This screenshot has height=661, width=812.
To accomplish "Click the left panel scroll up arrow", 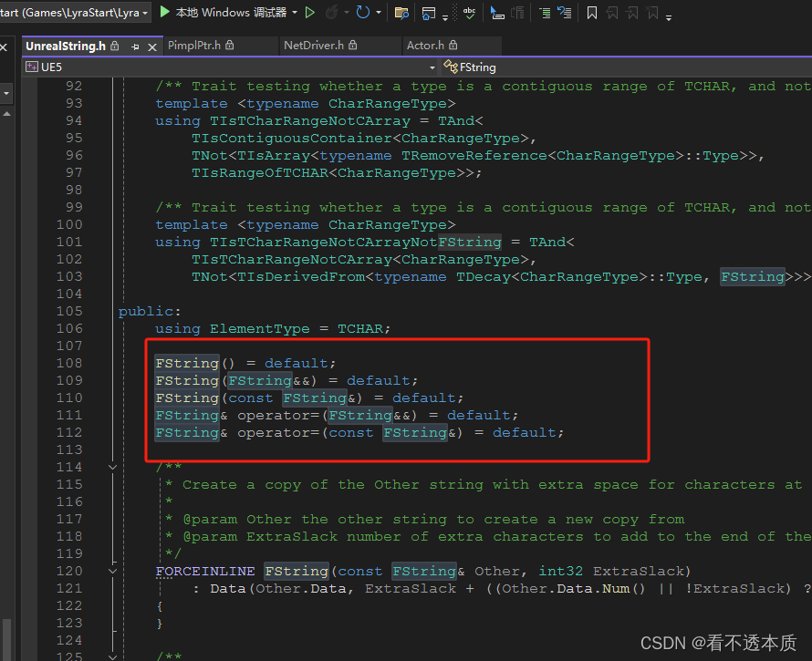I will point(6,114).
